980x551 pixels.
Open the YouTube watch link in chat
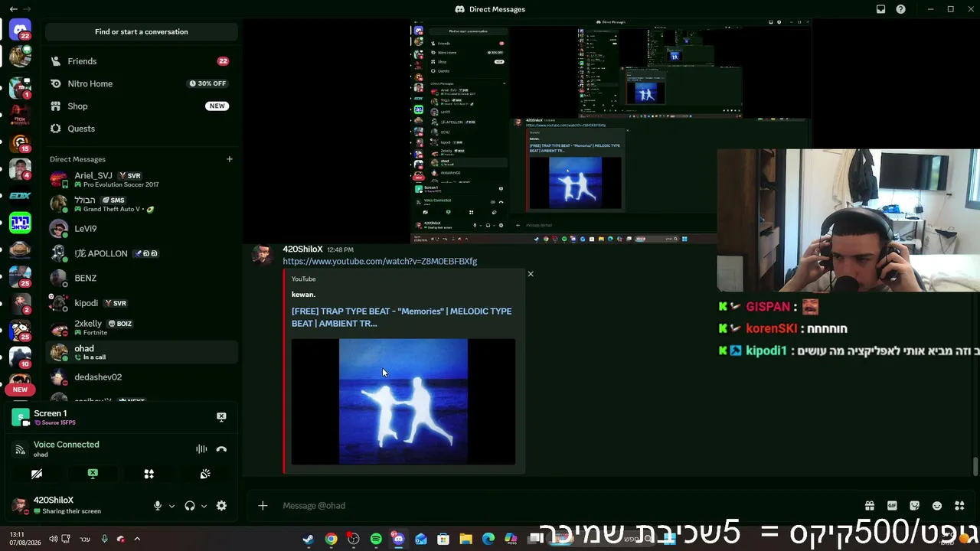tap(380, 262)
